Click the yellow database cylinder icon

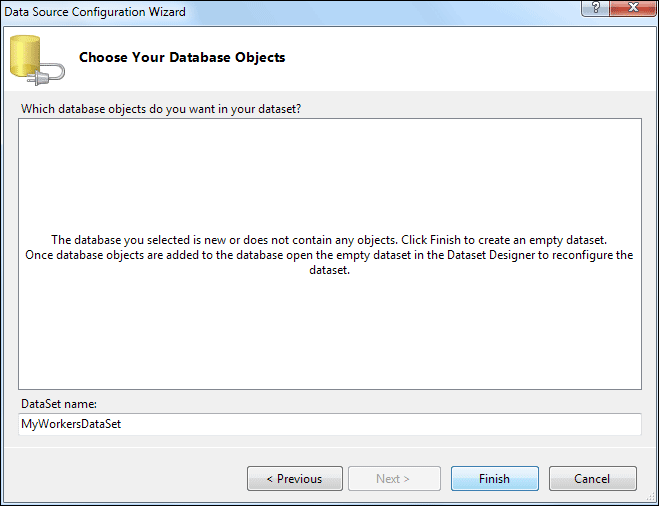pyautogui.click(x=26, y=57)
